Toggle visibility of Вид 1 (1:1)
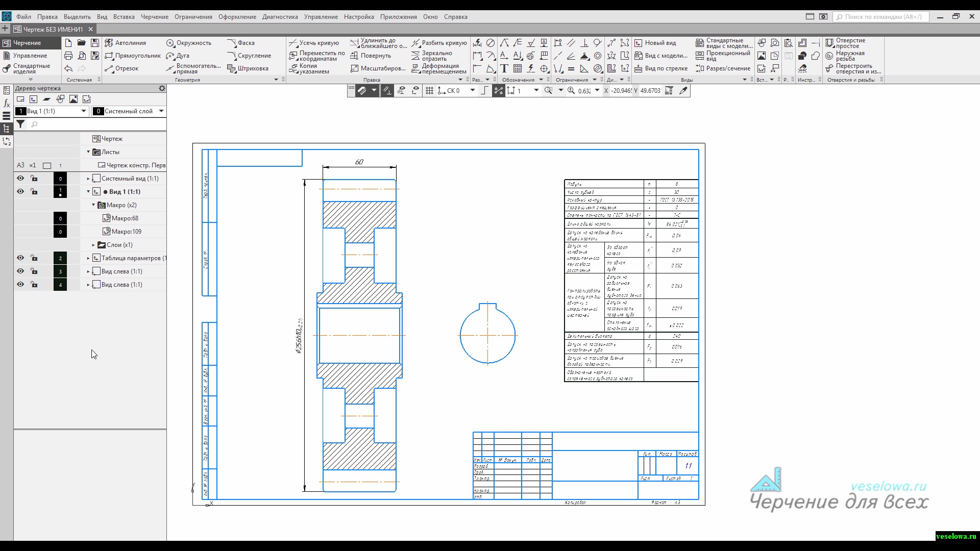This screenshot has width=980, height=551. 20,192
